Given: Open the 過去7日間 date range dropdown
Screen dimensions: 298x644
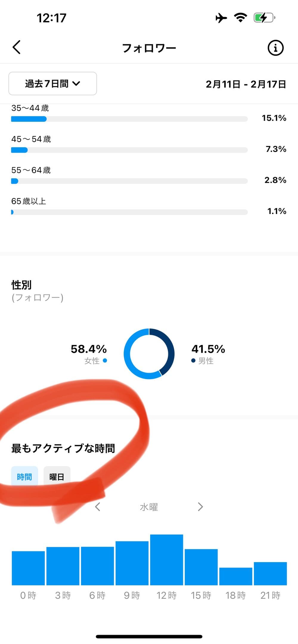Looking at the screenshot, I should [52, 84].
